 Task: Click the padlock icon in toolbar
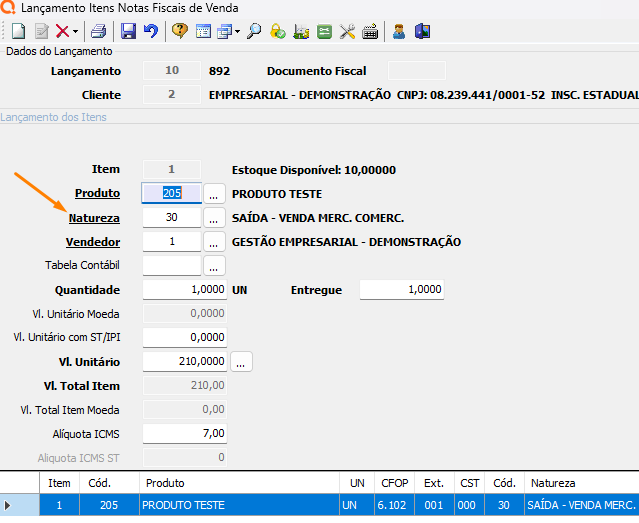tap(278, 32)
